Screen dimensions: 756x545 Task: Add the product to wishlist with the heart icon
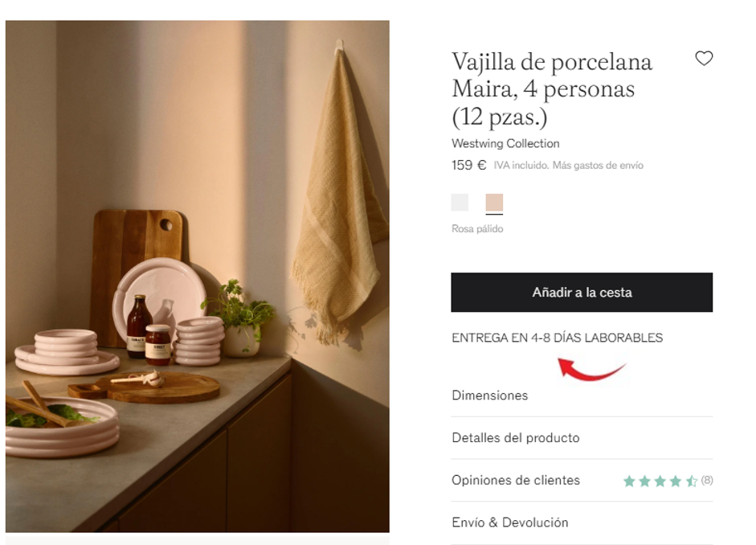tap(704, 59)
